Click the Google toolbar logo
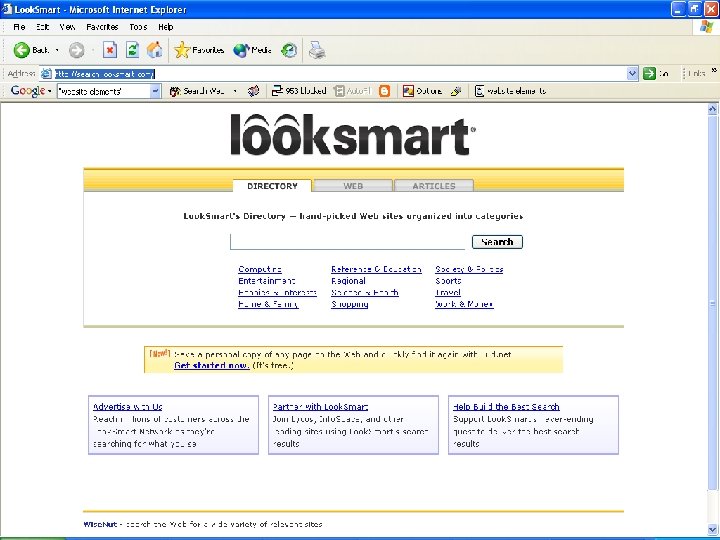Screen dimensions: 720x540 pos(28,91)
